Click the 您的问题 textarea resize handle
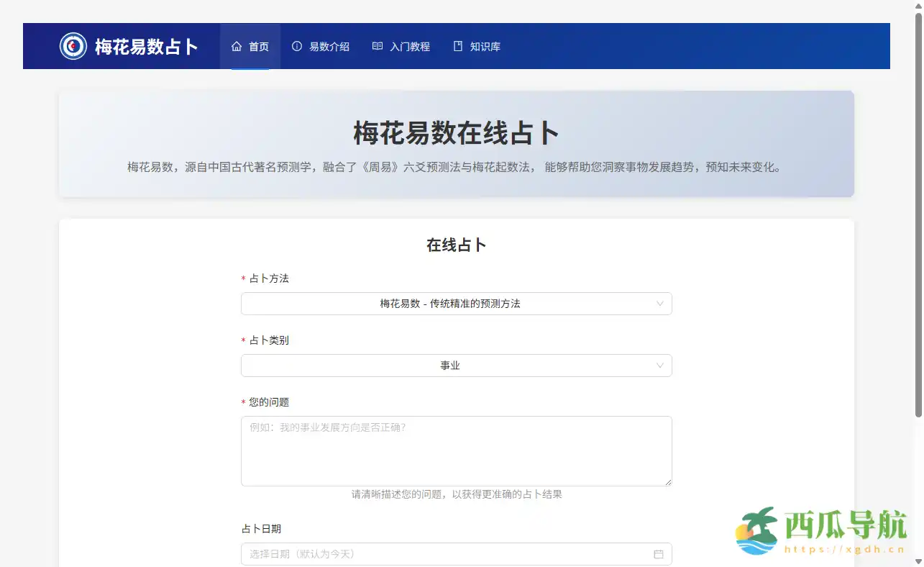924x567 pixels. point(668,482)
